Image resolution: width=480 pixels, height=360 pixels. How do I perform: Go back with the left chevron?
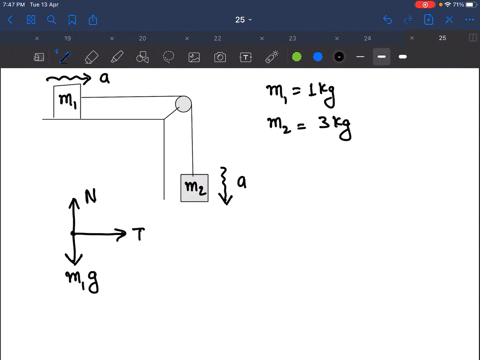coord(10,20)
